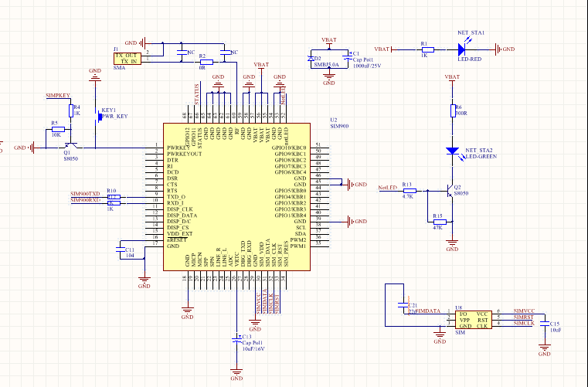588x387 pixels.
Task: Click the GPIO5/KBR0 pin label
Action: pos(291,191)
